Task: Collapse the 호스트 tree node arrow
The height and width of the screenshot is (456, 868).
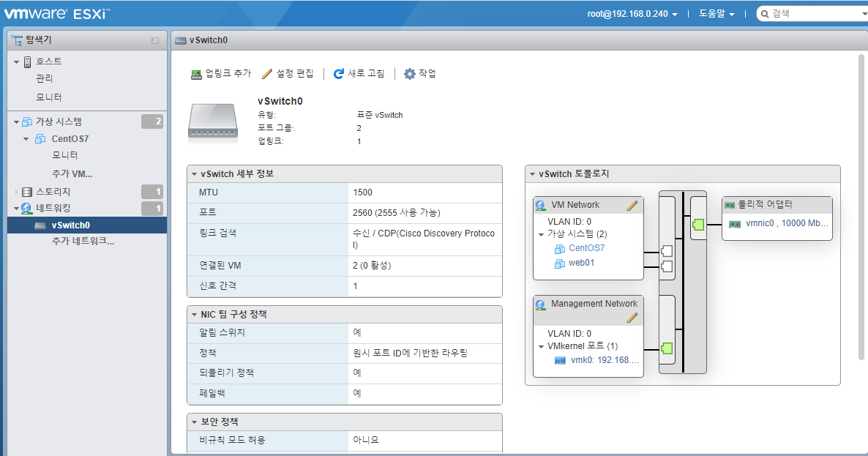Action: (x=16, y=62)
